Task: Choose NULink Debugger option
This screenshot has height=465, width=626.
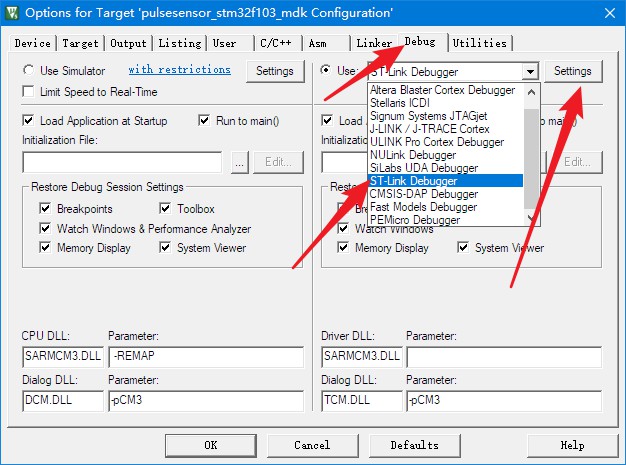Action: coord(445,155)
